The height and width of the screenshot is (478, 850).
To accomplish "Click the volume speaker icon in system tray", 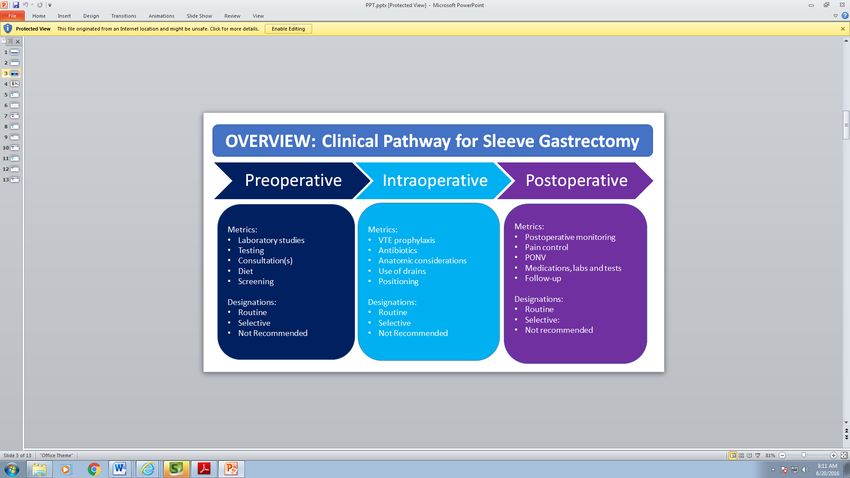I will [x=804, y=469].
